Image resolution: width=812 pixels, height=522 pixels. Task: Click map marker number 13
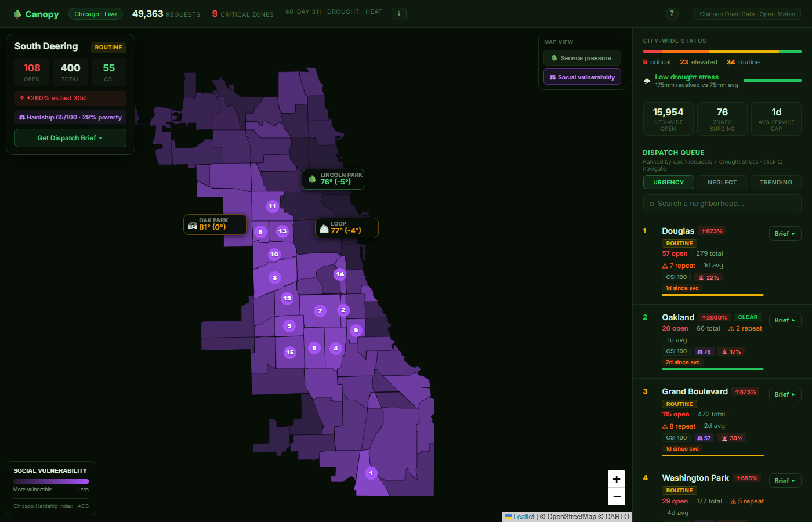tap(282, 231)
